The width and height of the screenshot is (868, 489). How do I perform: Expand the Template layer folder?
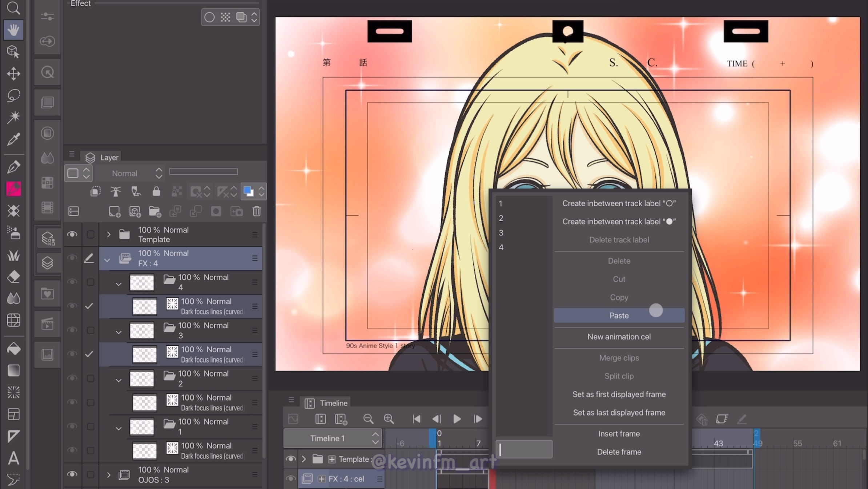(108, 234)
